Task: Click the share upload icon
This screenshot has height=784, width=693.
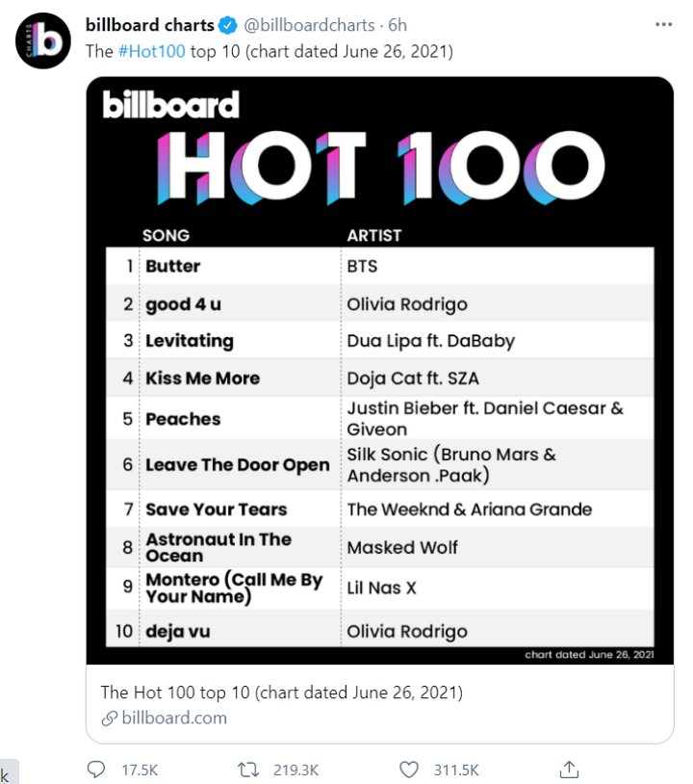Action: tap(568, 769)
